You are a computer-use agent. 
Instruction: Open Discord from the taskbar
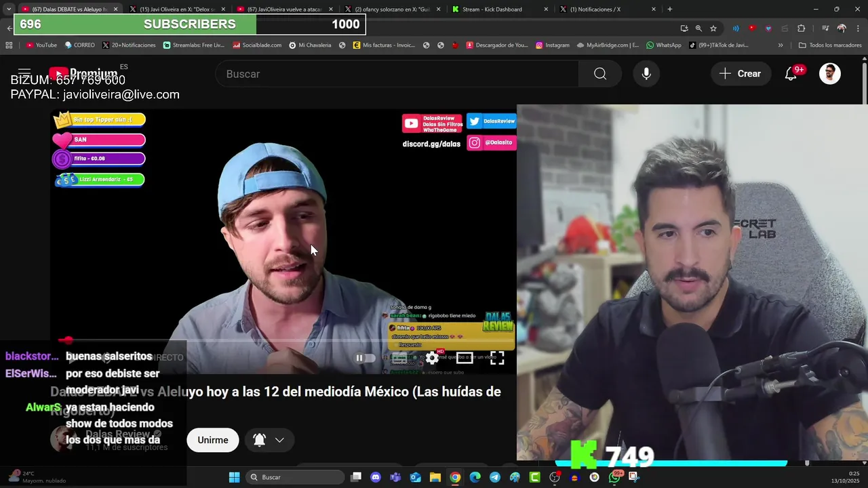point(376,477)
